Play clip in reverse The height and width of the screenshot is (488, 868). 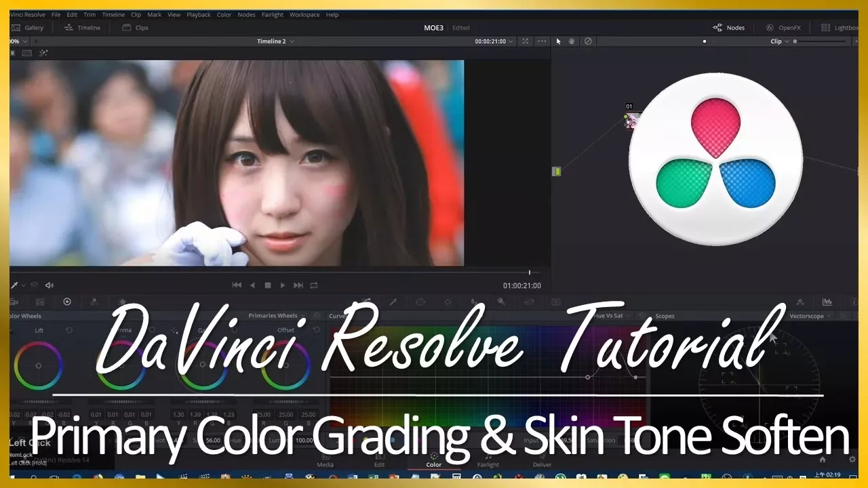pos(253,285)
